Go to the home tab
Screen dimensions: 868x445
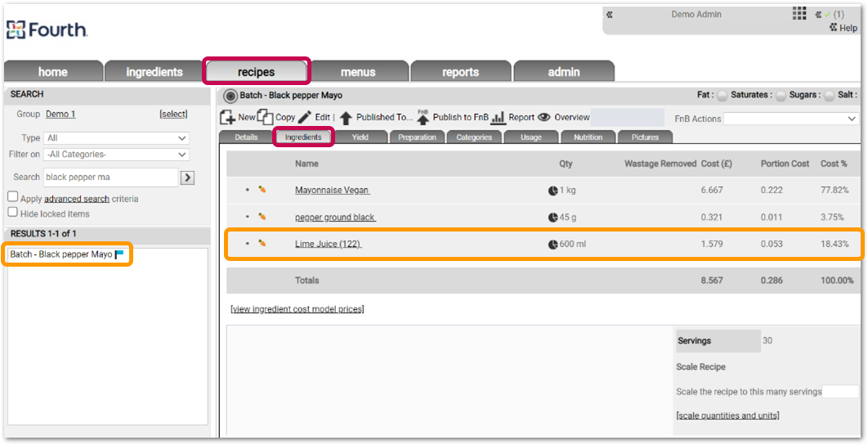[x=53, y=71]
